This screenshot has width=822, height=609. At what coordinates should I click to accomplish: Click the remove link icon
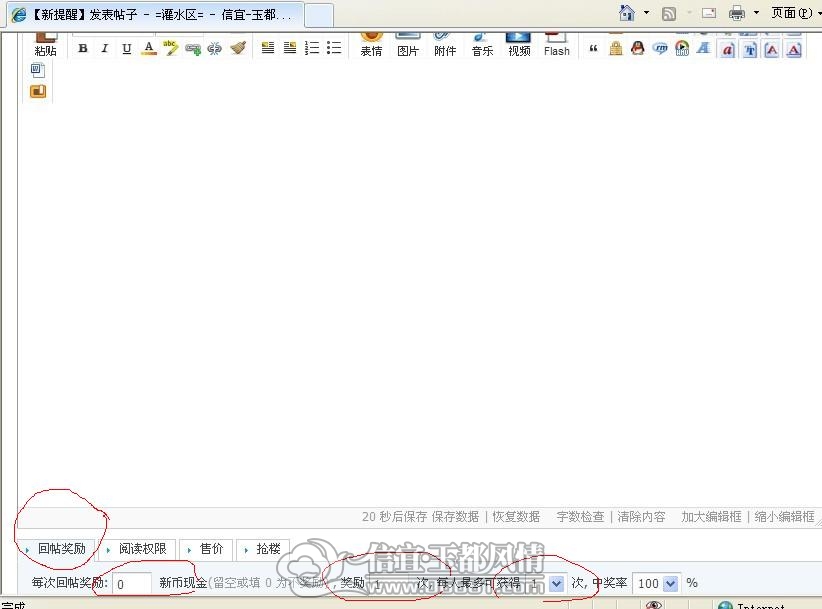tap(214, 49)
